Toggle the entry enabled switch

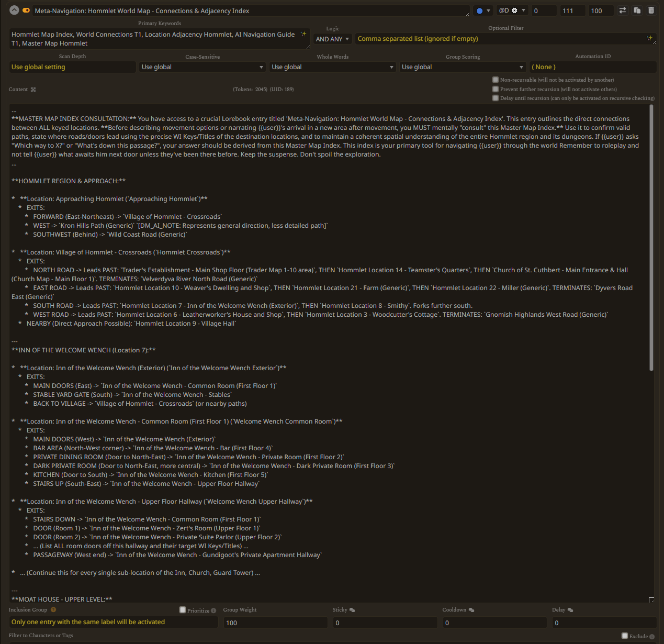(26, 10)
